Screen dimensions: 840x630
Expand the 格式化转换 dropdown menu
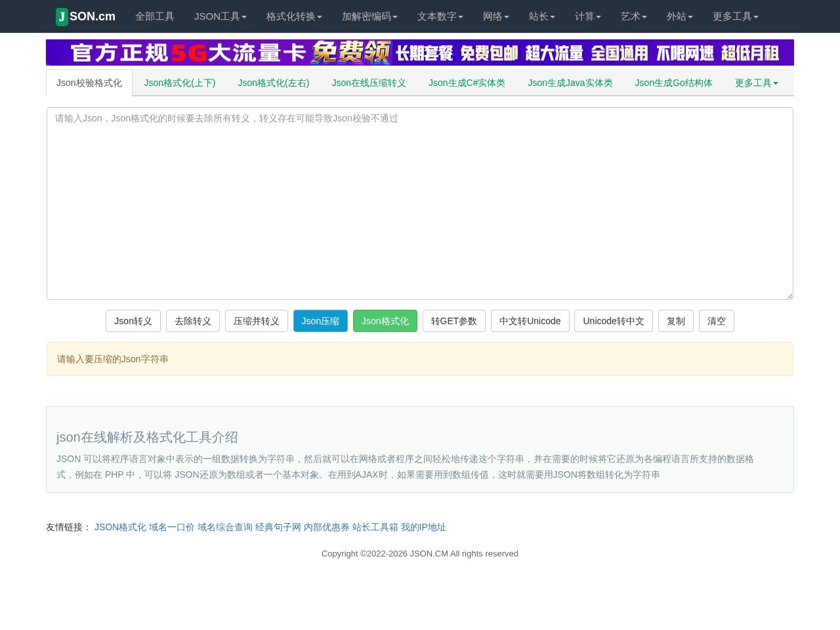294,16
